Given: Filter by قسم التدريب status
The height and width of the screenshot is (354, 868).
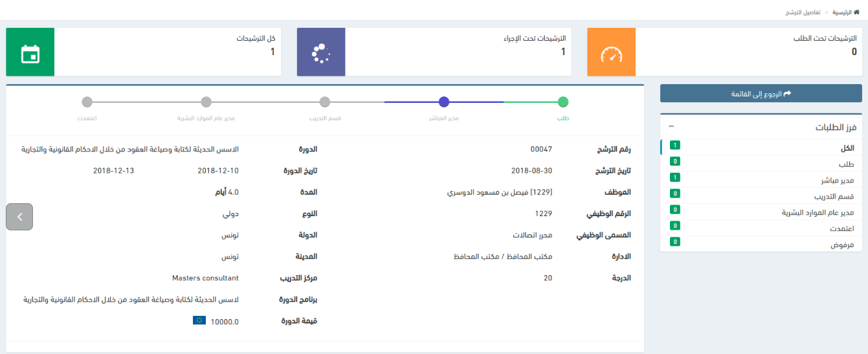Looking at the screenshot, I should [834, 196].
